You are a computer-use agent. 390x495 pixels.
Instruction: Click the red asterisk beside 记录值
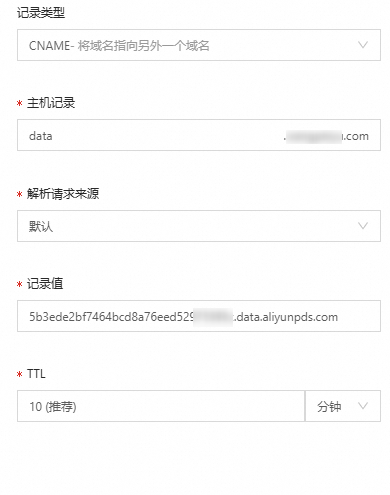click(19, 284)
